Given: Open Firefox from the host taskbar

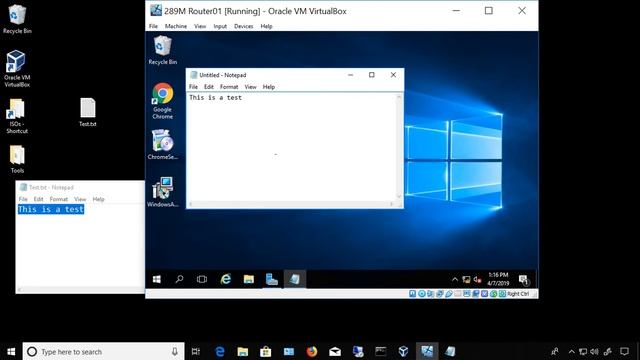Looking at the screenshot, I should click(312, 351).
